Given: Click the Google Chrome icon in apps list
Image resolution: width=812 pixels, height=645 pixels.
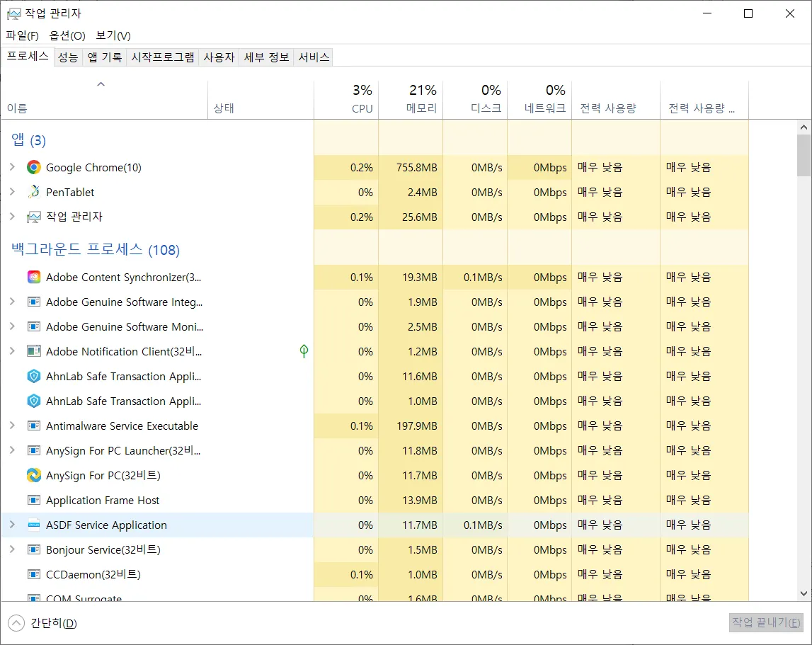Looking at the screenshot, I should (x=33, y=168).
